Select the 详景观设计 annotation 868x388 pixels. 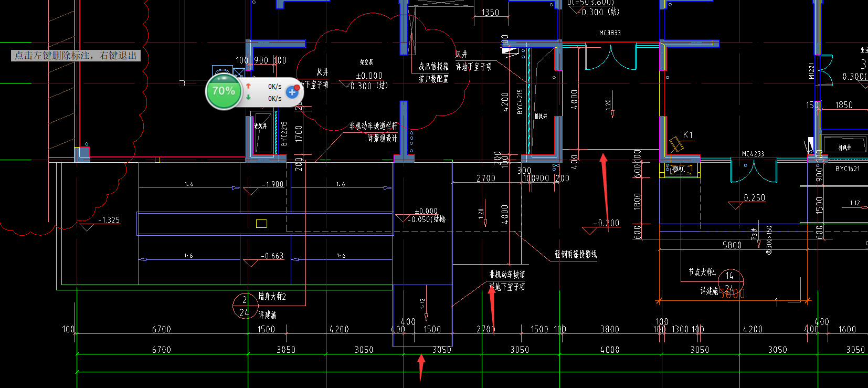[383, 139]
